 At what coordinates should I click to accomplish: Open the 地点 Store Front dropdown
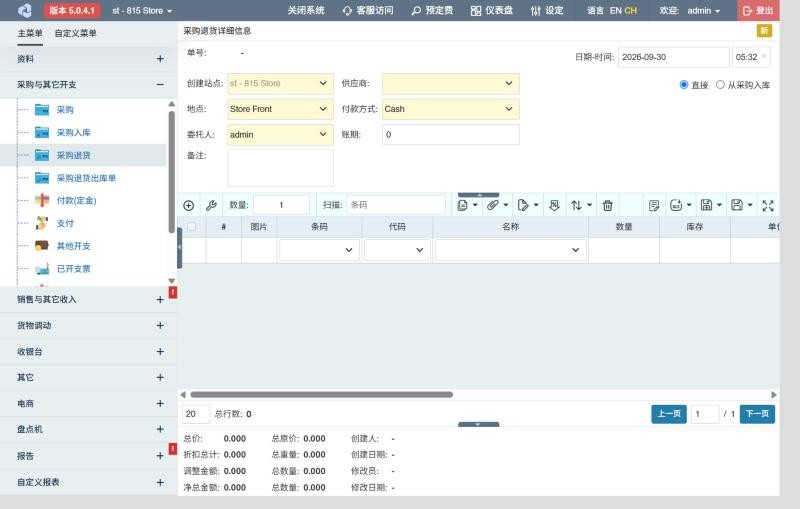point(280,109)
